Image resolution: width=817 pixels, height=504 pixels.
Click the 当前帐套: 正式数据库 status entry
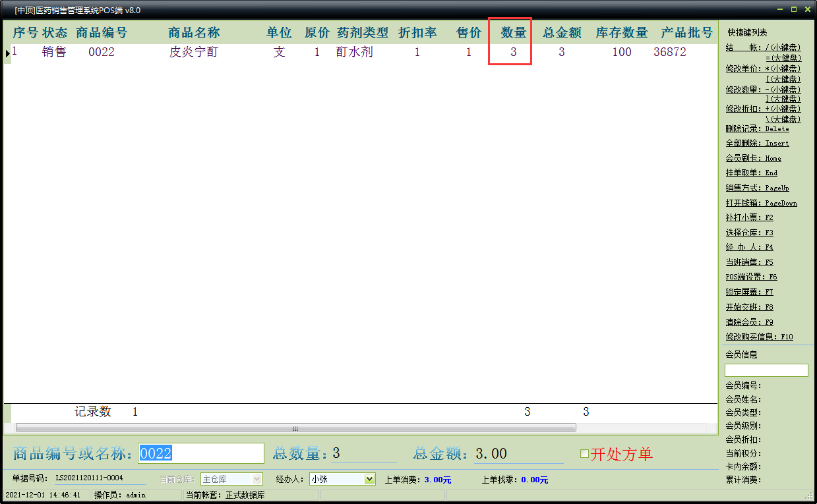click(x=225, y=495)
